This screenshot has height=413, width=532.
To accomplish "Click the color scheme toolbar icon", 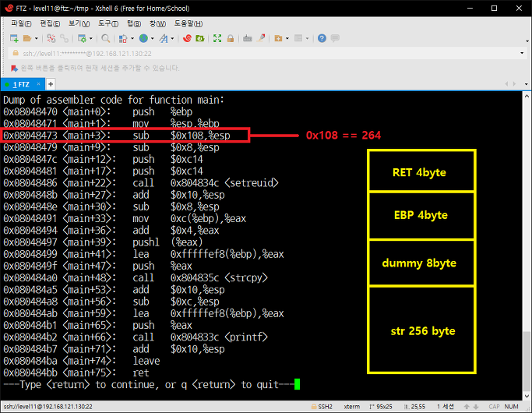I will pos(123,38).
